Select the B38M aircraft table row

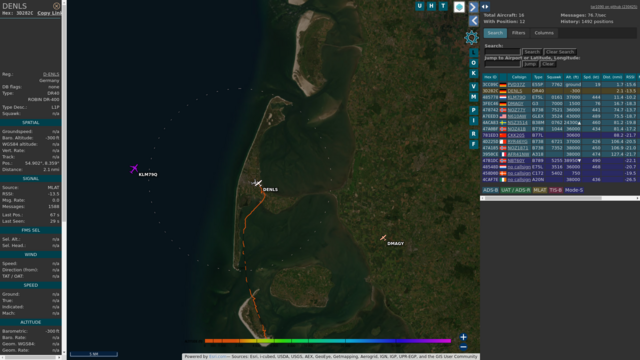coord(560,122)
